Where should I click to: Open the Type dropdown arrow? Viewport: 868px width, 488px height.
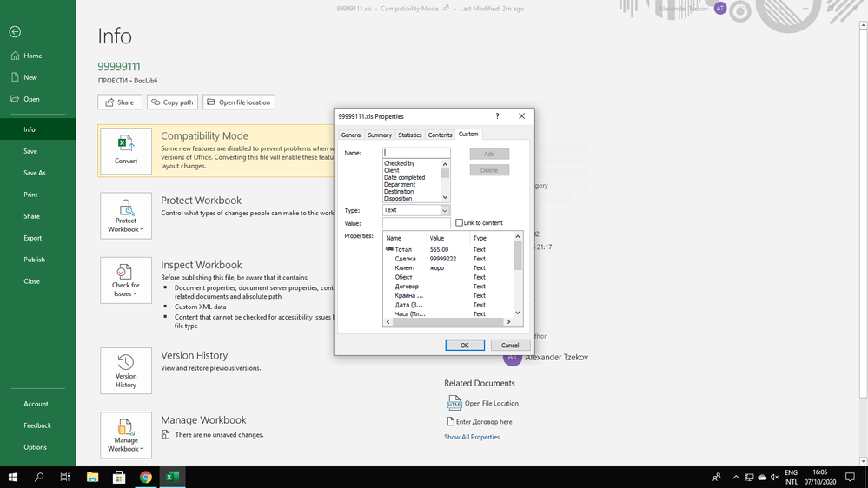click(445, 210)
